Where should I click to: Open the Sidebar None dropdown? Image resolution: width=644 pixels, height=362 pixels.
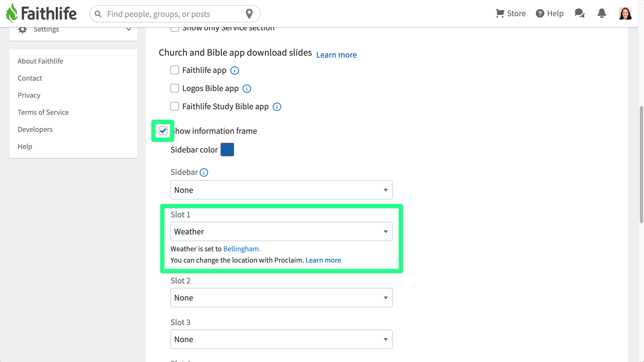click(281, 190)
